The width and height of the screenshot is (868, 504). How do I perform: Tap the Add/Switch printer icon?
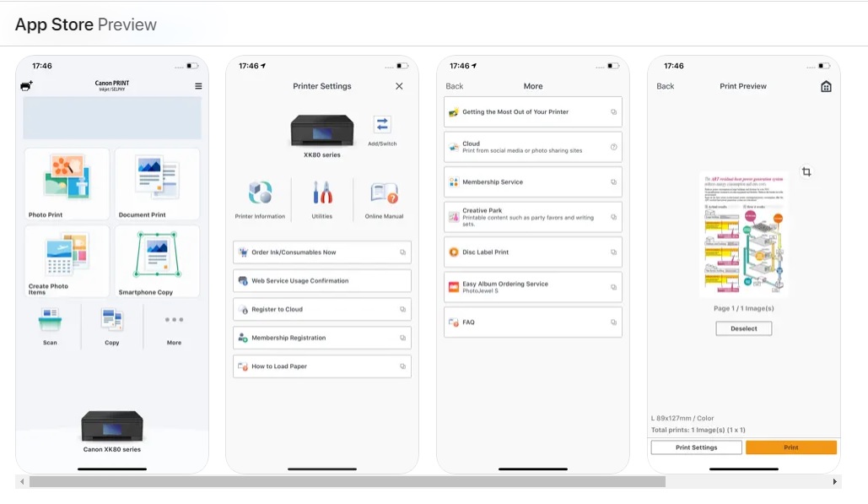383,125
